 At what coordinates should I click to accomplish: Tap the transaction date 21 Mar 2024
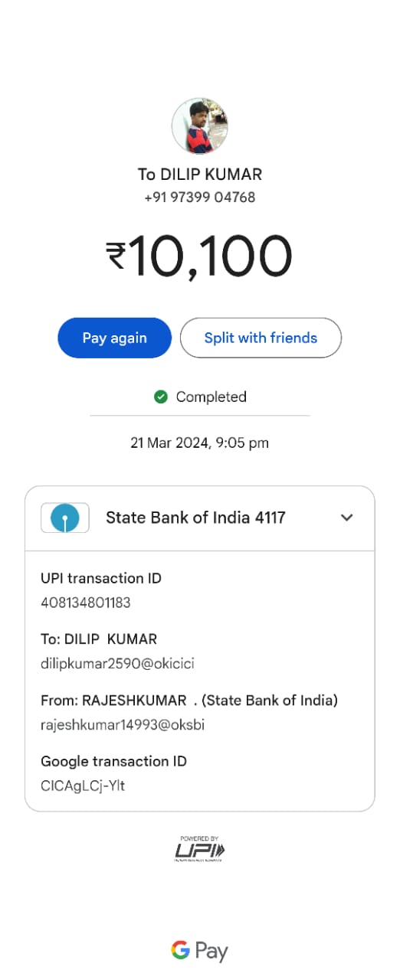tap(170, 443)
